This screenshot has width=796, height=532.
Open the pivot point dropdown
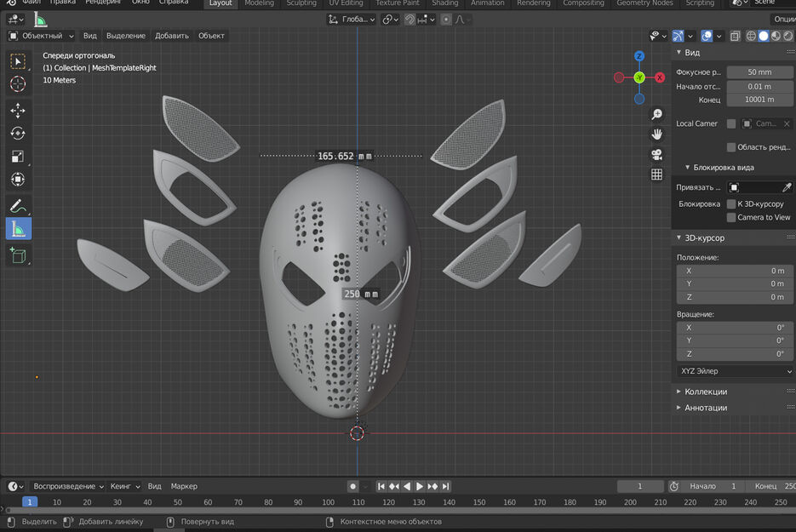[x=390, y=20]
